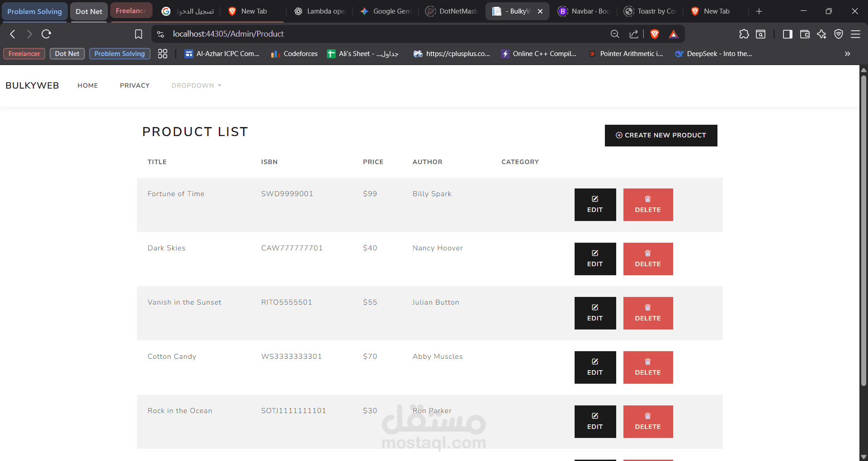868x461 pixels.
Task: Switch to the Toastr tab
Action: pyautogui.click(x=650, y=11)
